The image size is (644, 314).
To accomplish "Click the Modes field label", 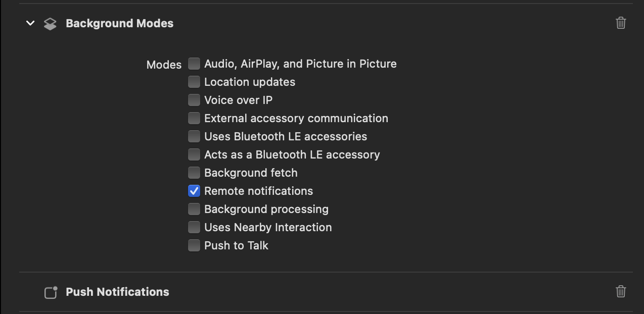I will tap(164, 65).
